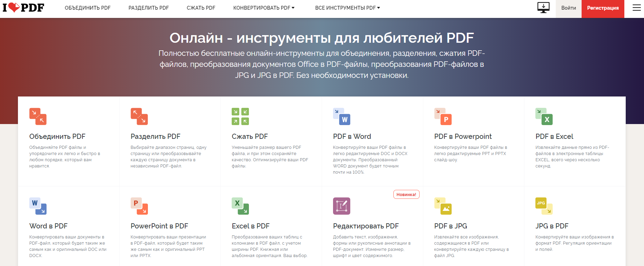Viewport: 644px width, 266px height.
Task: Open the PDF в Word icon
Action: [x=342, y=116]
